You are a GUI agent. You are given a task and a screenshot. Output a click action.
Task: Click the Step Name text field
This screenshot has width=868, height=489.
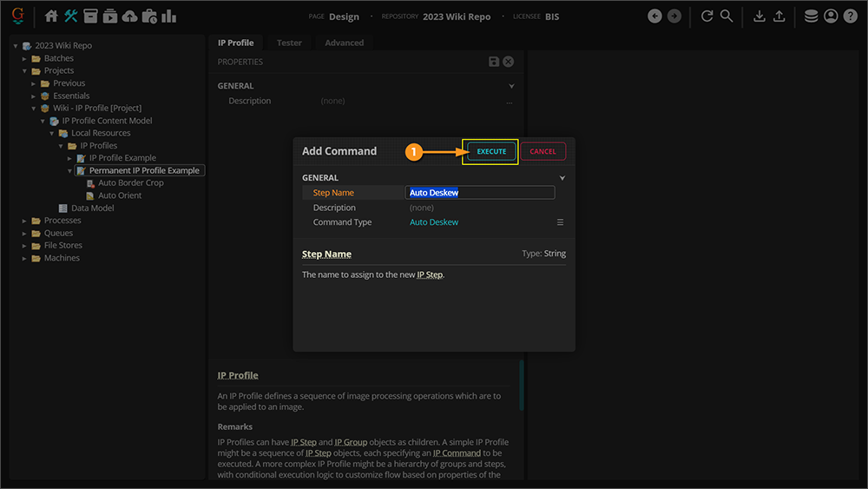[479, 193]
